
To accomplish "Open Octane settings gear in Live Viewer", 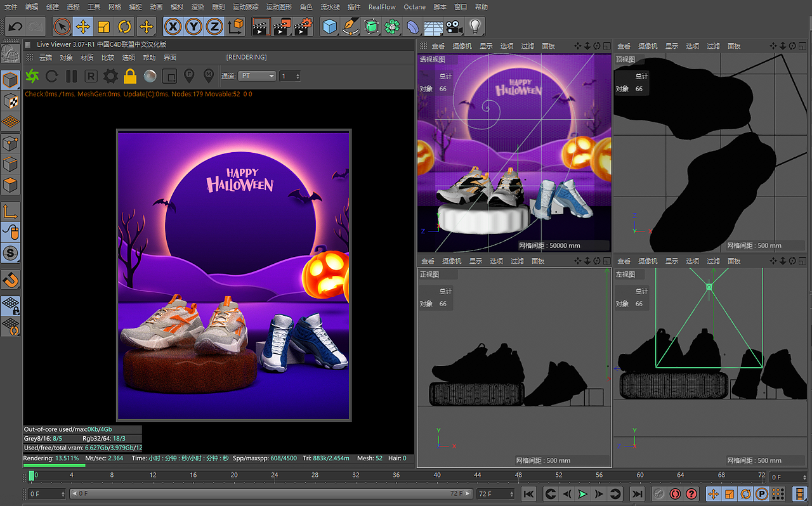I will (110, 77).
